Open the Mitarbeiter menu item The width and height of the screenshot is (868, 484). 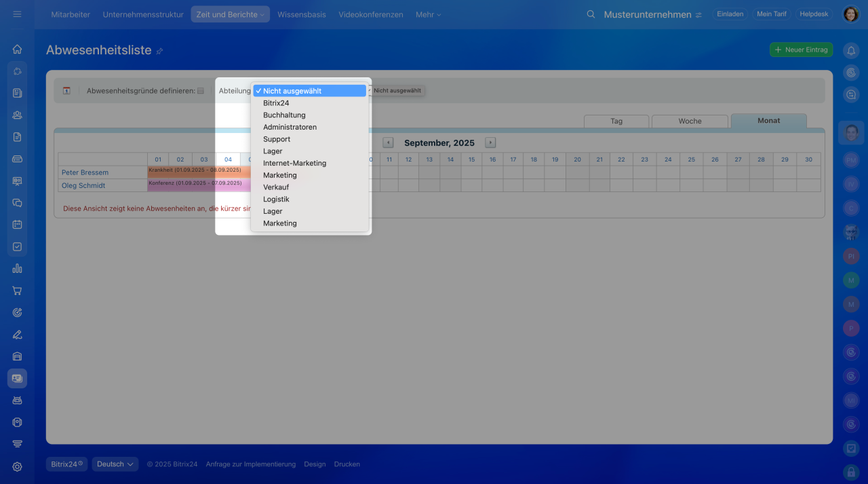[71, 14]
